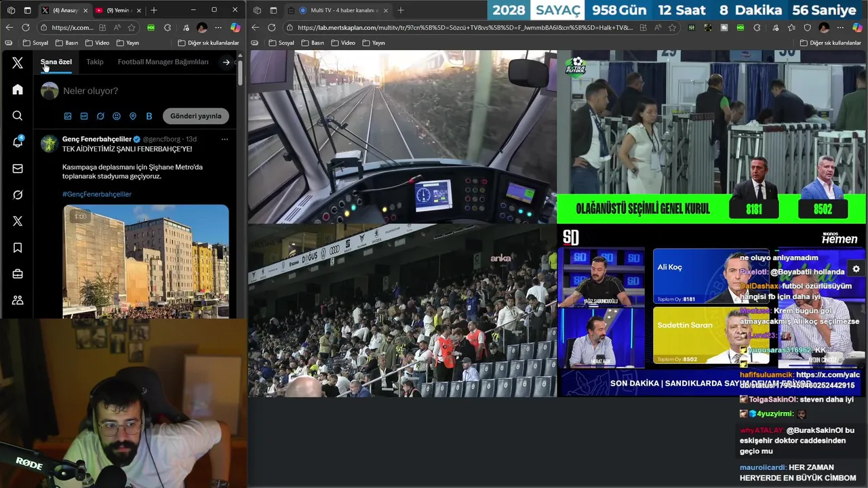The width and height of the screenshot is (868, 488).
Task: Open the Genç Fenerbahçeliler profile name
Action: 97,139
